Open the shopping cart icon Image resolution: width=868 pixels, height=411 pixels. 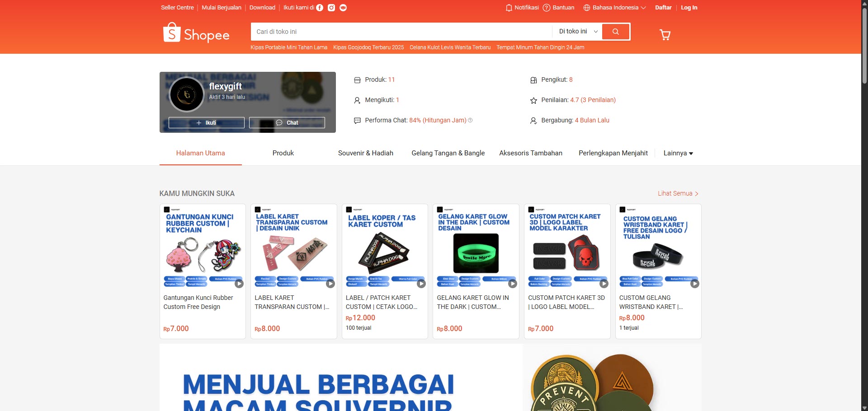pyautogui.click(x=665, y=35)
